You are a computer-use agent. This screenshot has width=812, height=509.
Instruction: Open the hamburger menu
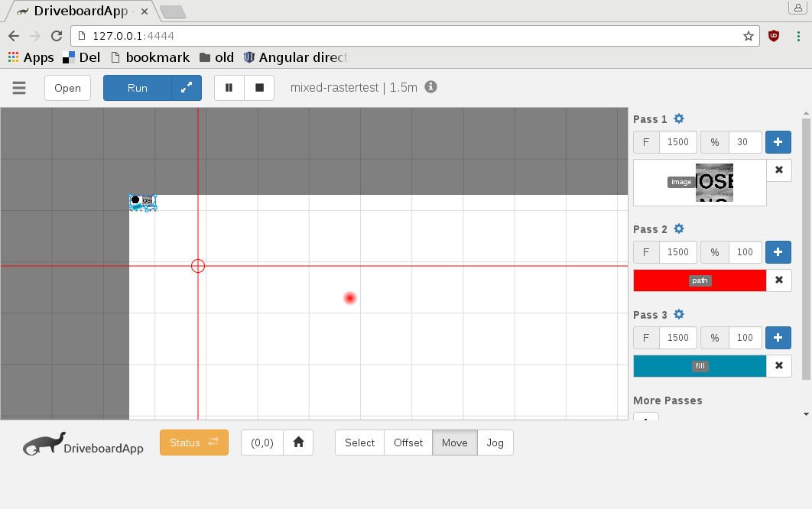[x=19, y=88]
